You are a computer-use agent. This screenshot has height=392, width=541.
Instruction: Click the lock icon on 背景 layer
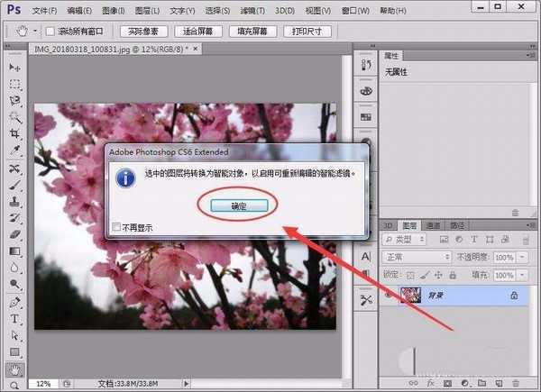click(514, 295)
